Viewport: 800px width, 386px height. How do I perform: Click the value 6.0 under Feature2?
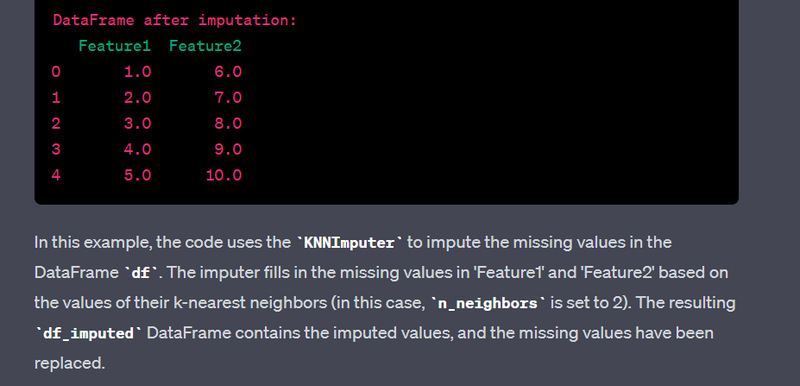point(228,72)
